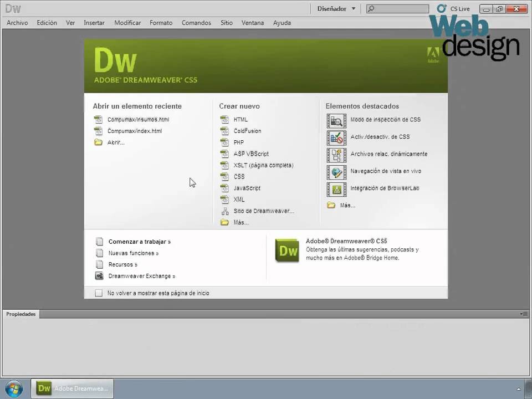Click the Navegación de vista en vivo icon
Image resolution: width=532 pixels, height=399 pixels.
click(x=336, y=172)
